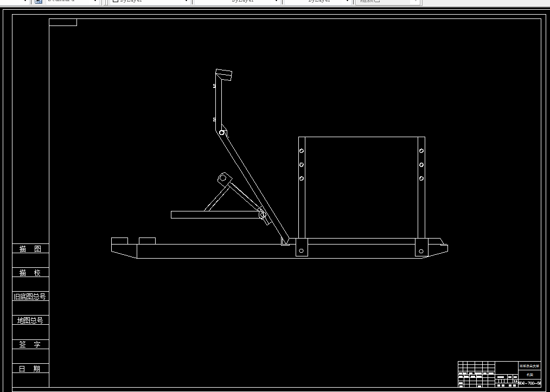Select the 地图总号 label text
Screen dimensions: 550x392
30,320
